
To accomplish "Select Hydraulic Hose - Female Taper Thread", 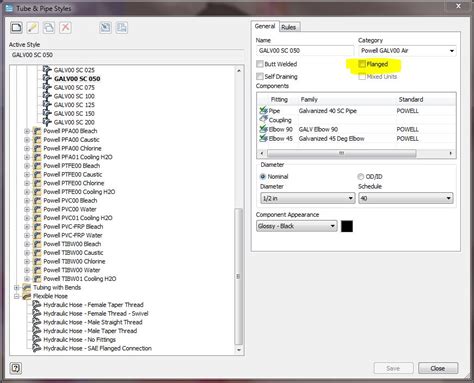I will (94, 305).
